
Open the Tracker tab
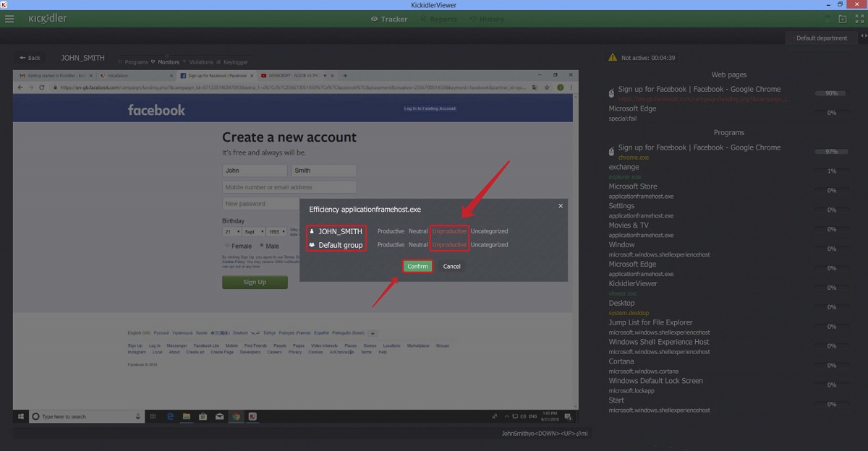coord(389,19)
